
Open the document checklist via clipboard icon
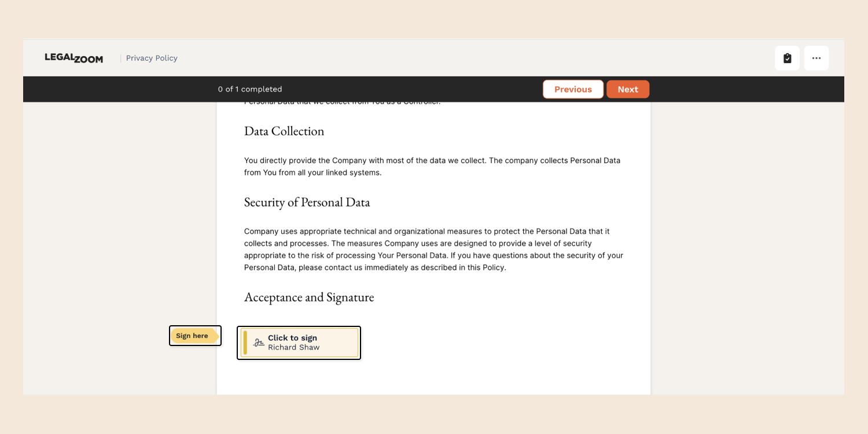(x=787, y=58)
